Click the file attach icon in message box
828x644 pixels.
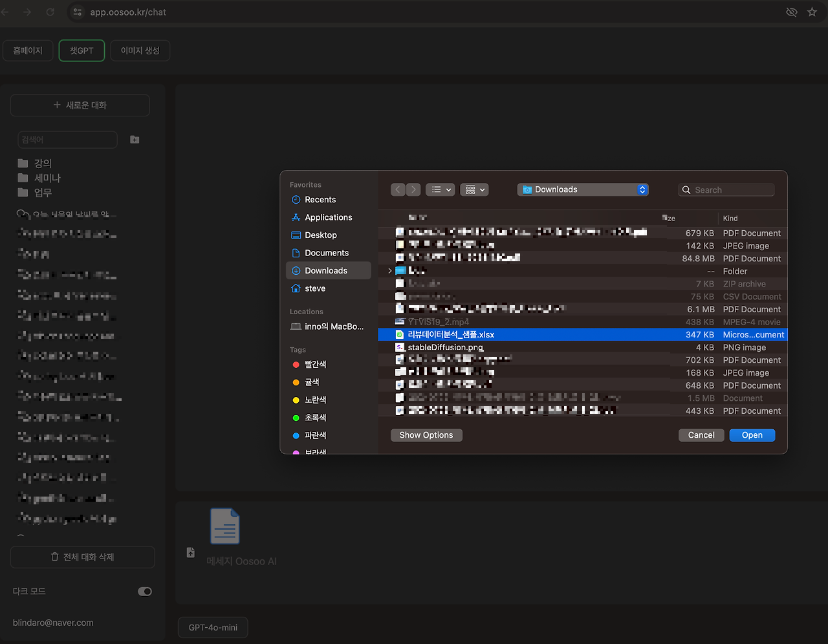pos(190,552)
